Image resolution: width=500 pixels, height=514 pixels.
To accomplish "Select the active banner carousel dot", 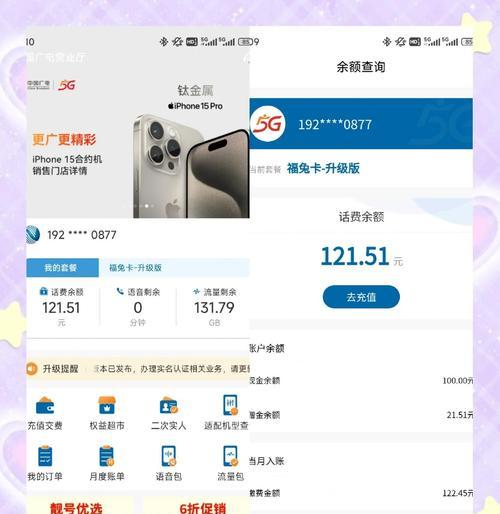I will (x=146, y=206).
